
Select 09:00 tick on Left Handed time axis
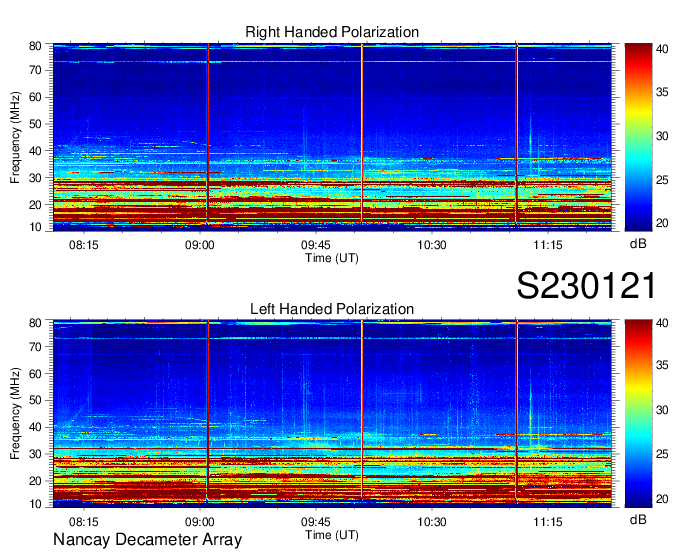[x=199, y=522]
